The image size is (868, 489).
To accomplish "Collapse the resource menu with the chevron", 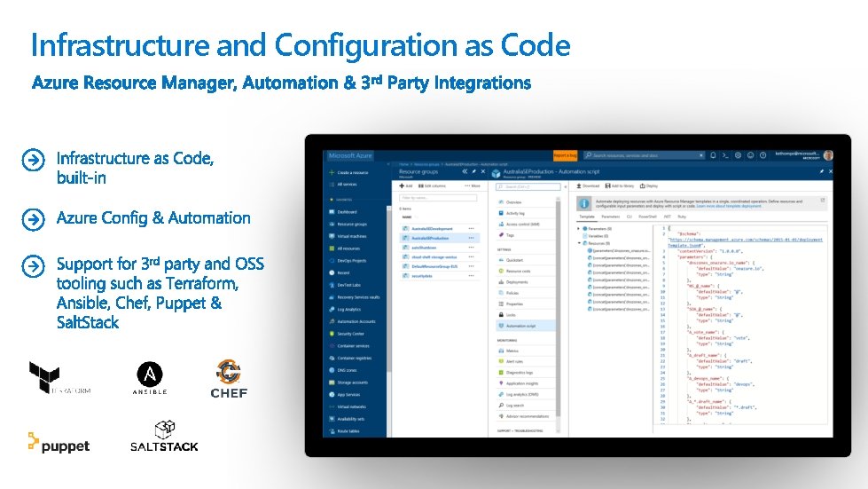I will [x=565, y=187].
